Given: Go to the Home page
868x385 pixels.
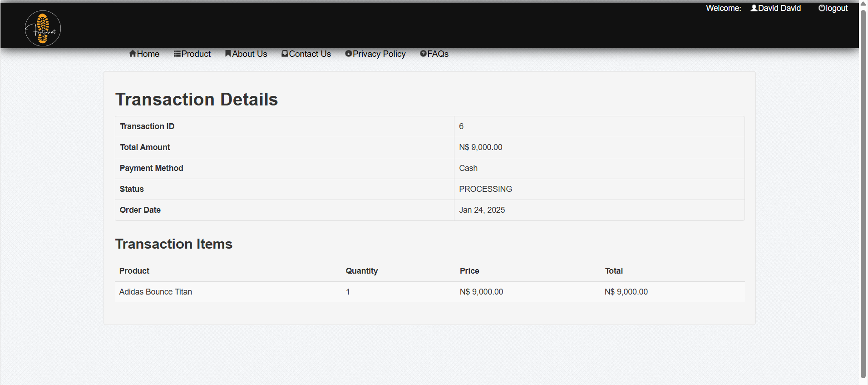Looking at the screenshot, I should (144, 54).
